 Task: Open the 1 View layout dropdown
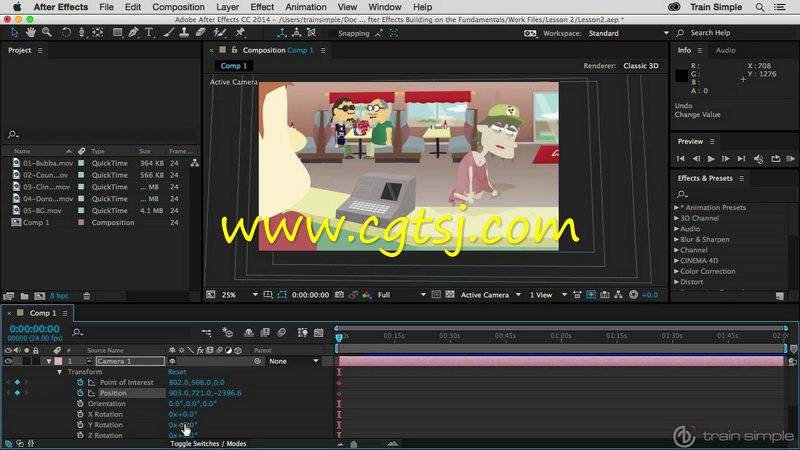tap(548, 295)
